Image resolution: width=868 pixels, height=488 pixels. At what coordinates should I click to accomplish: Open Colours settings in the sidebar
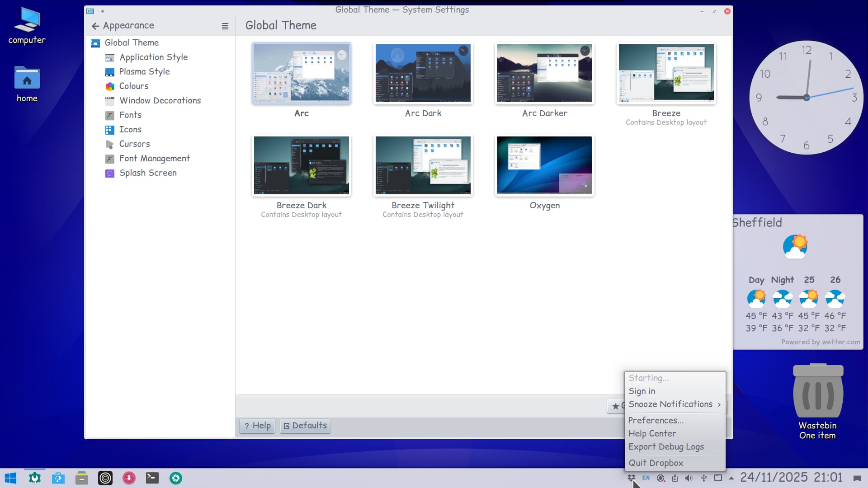[133, 86]
